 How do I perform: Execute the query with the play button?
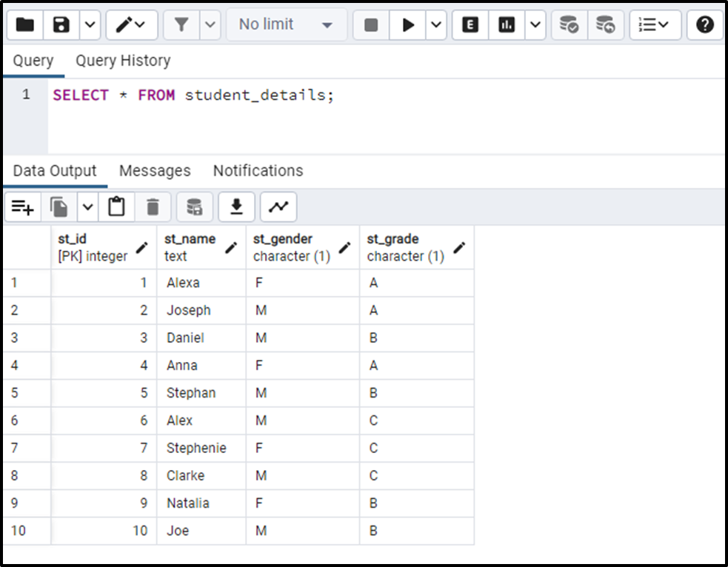(x=410, y=24)
